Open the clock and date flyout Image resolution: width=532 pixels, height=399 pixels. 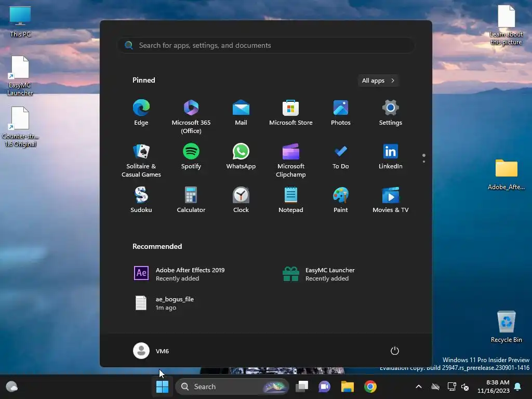pos(494,387)
